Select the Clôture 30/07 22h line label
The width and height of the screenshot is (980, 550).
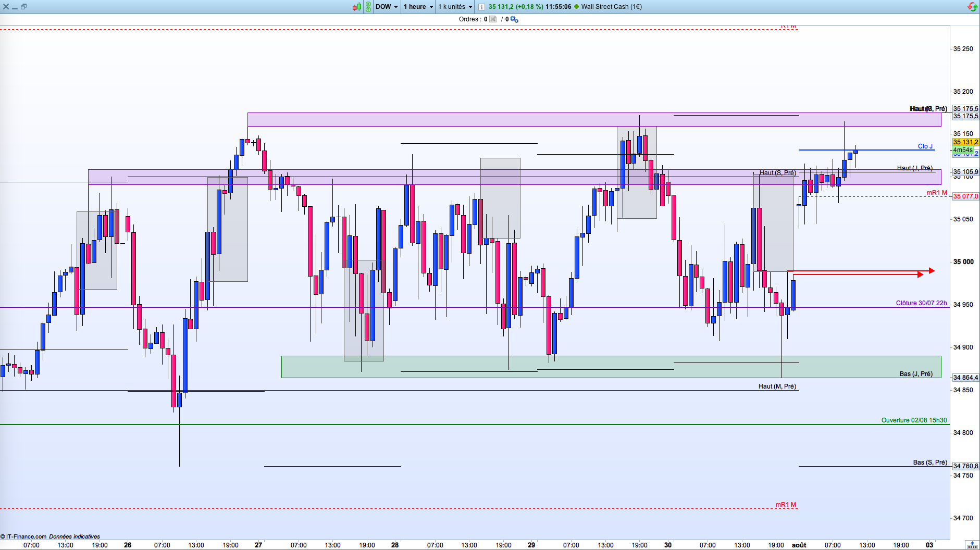point(921,303)
